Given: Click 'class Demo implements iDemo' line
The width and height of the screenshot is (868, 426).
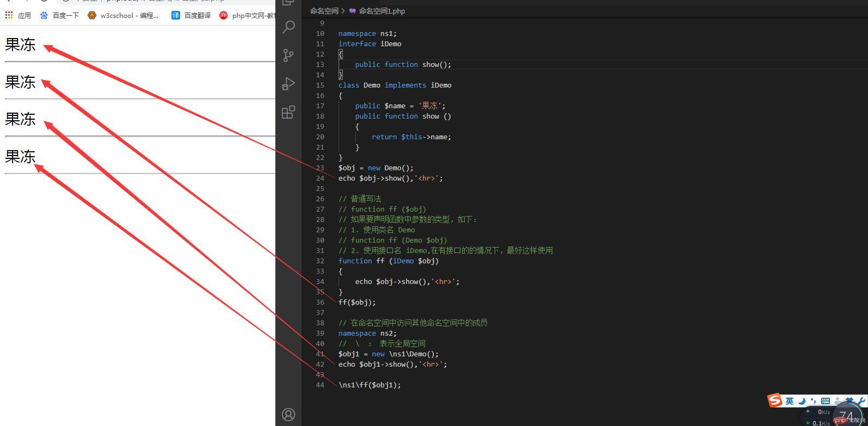Looking at the screenshot, I should click(395, 85).
